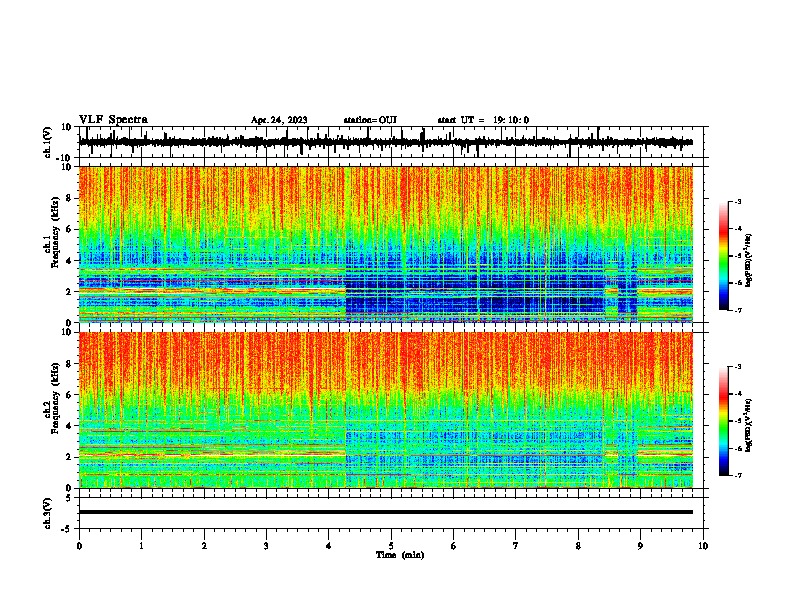Viewport: 792px width, 612px height.
Task: Click the "Time (min)" axis title
Action: tap(400, 555)
